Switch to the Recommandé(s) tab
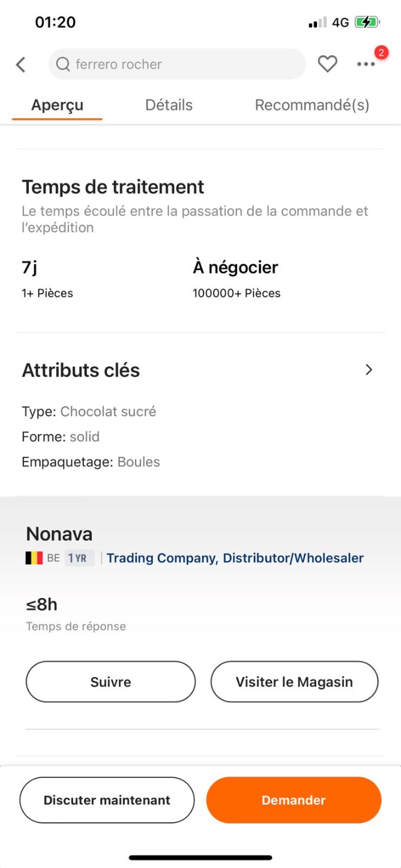Viewport: 401px width, 868px height. [312, 105]
